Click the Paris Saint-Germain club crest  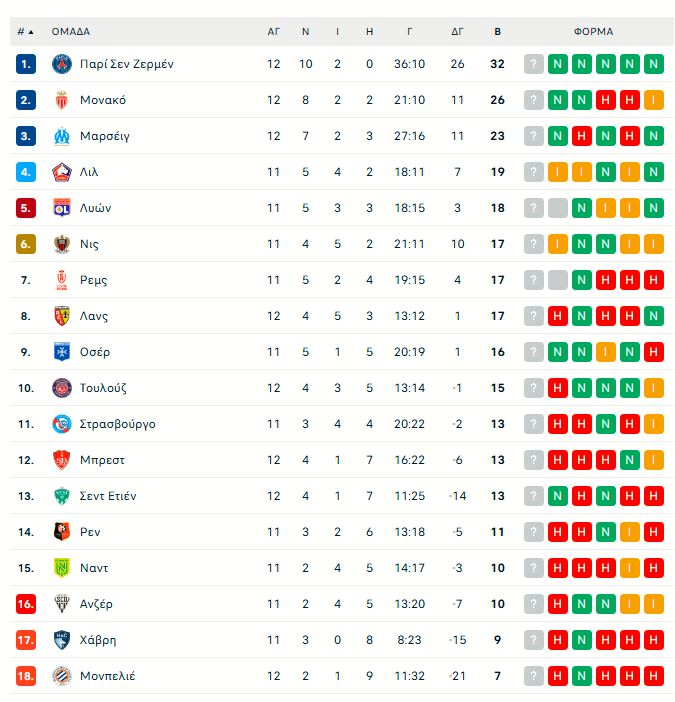click(62, 64)
